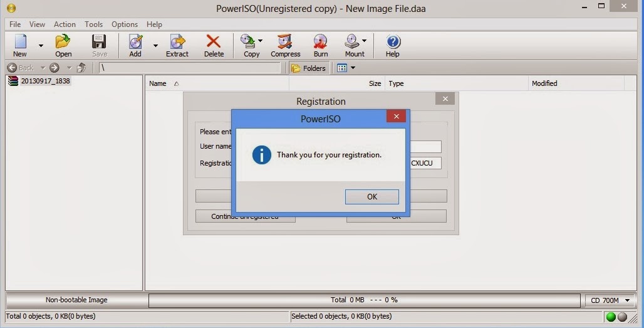Sort by the Type column header
The image size is (644, 328).
pyautogui.click(x=456, y=83)
